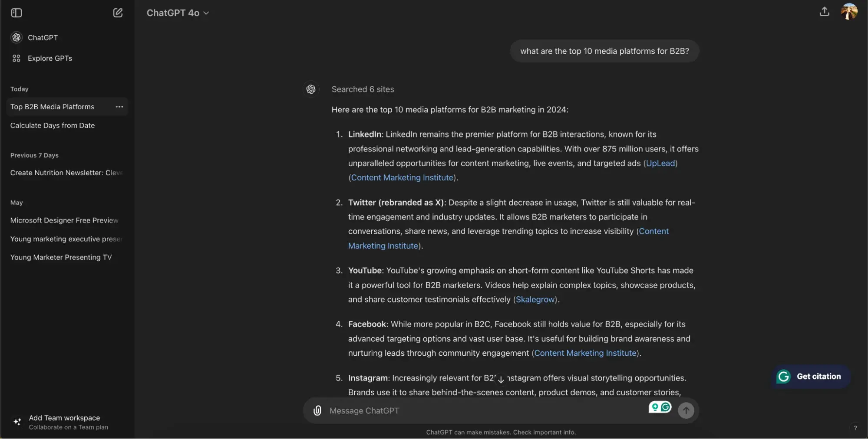Click the Grammarly Get citation button
Image resolution: width=868 pixels, height=439 pixels.
[x=810, y=377]
